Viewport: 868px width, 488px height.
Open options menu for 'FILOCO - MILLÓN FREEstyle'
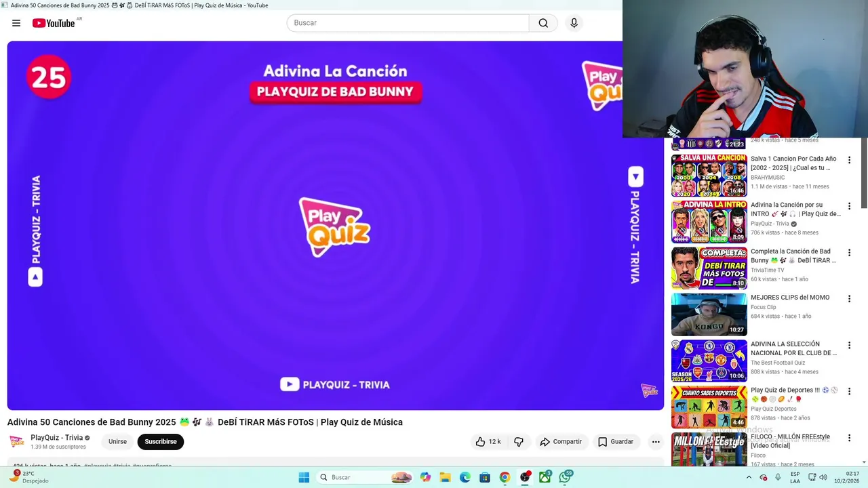(x=849, y=437)
